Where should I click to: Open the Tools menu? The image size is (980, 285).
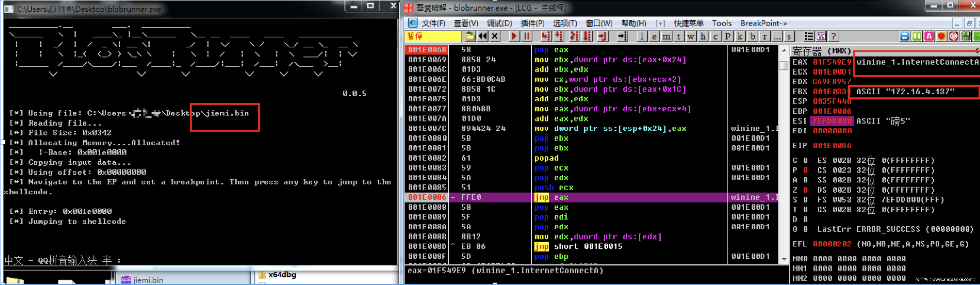coord(721,23)
